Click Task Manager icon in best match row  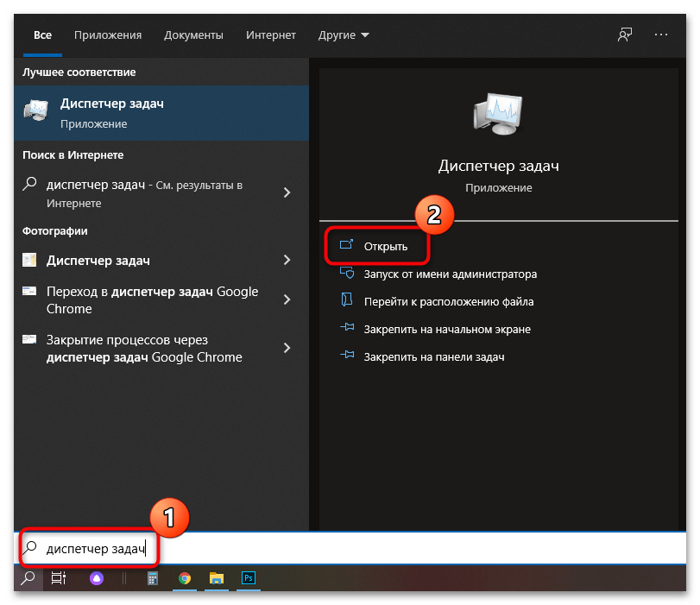35,110
